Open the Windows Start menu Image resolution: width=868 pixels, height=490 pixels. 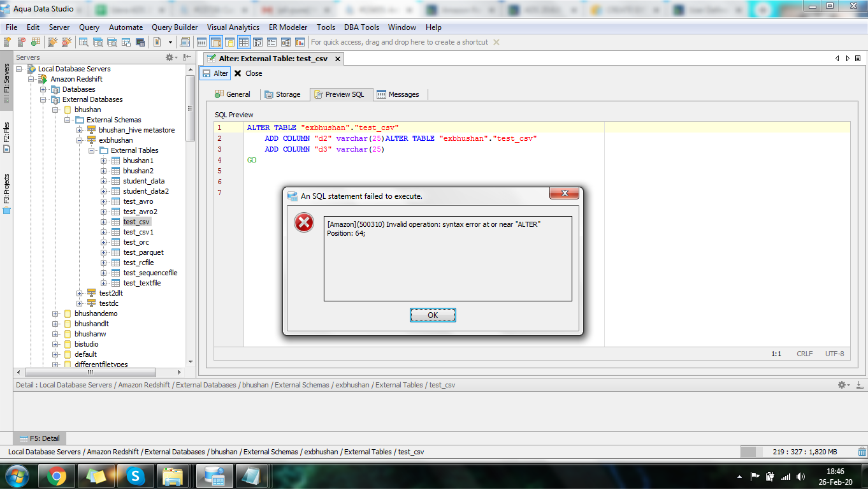(16, 475)
